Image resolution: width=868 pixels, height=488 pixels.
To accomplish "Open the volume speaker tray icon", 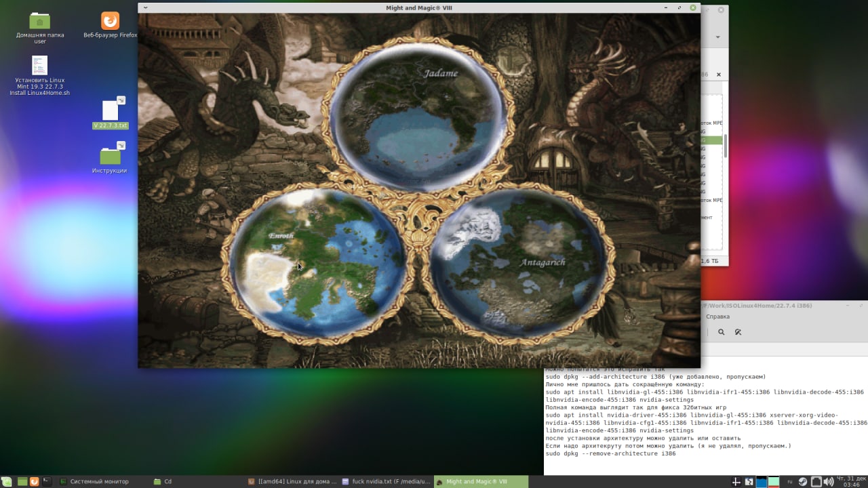I will (830, 482).
